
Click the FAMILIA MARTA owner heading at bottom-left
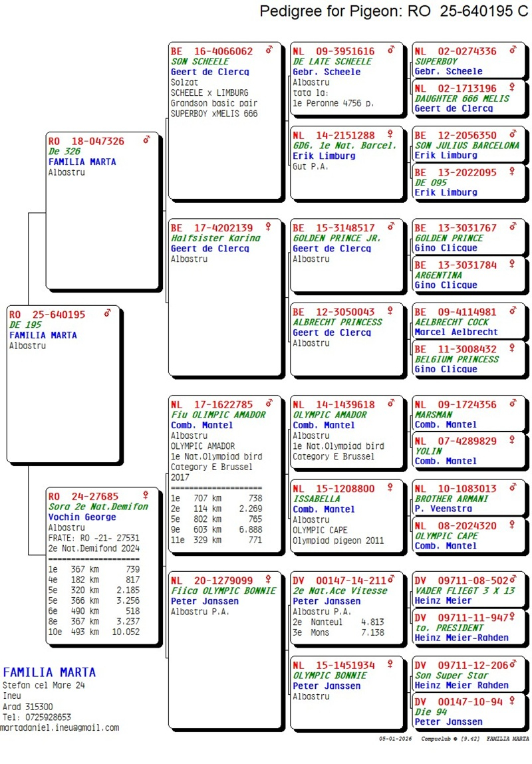(x=49, y=672)
